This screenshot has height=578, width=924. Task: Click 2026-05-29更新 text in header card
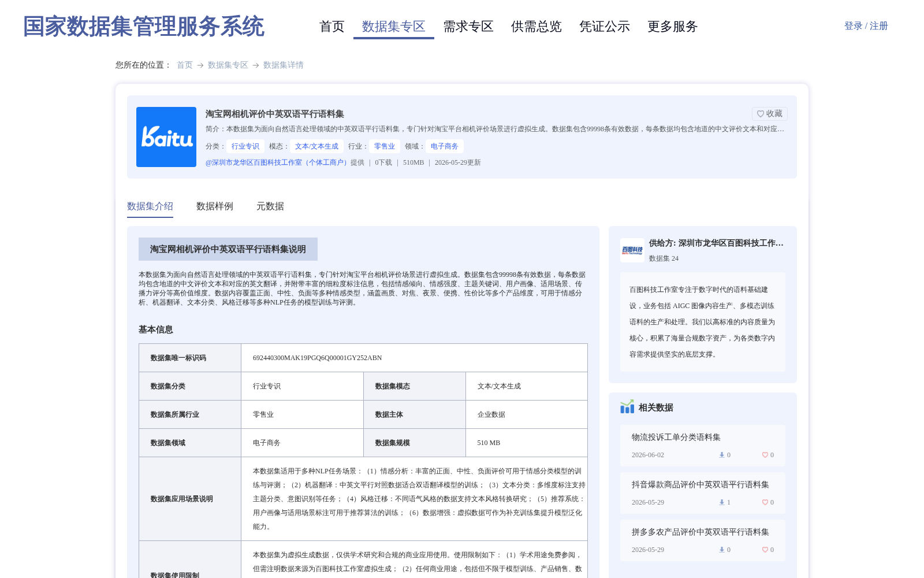pos(458,162)
